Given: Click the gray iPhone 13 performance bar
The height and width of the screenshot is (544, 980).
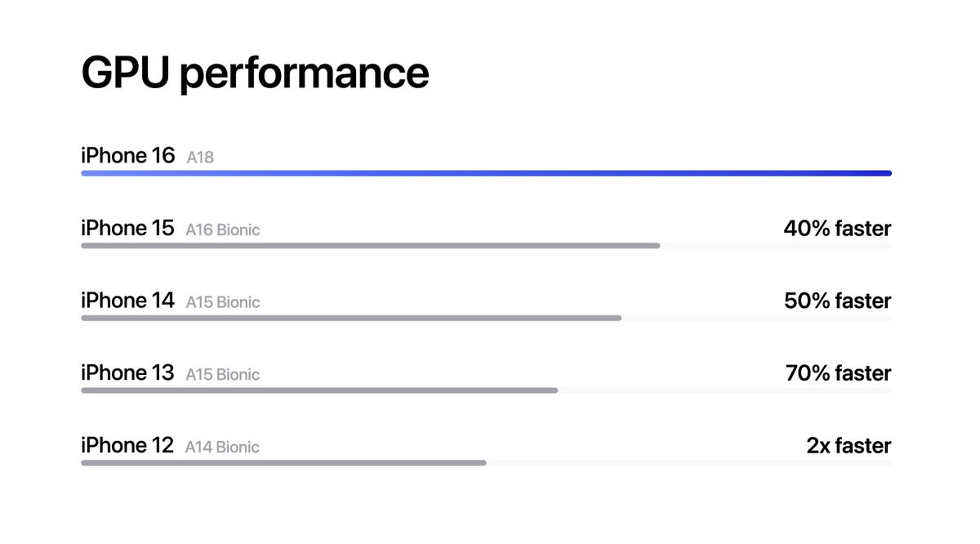Looking at the screenshot, I should click(319, 390).
